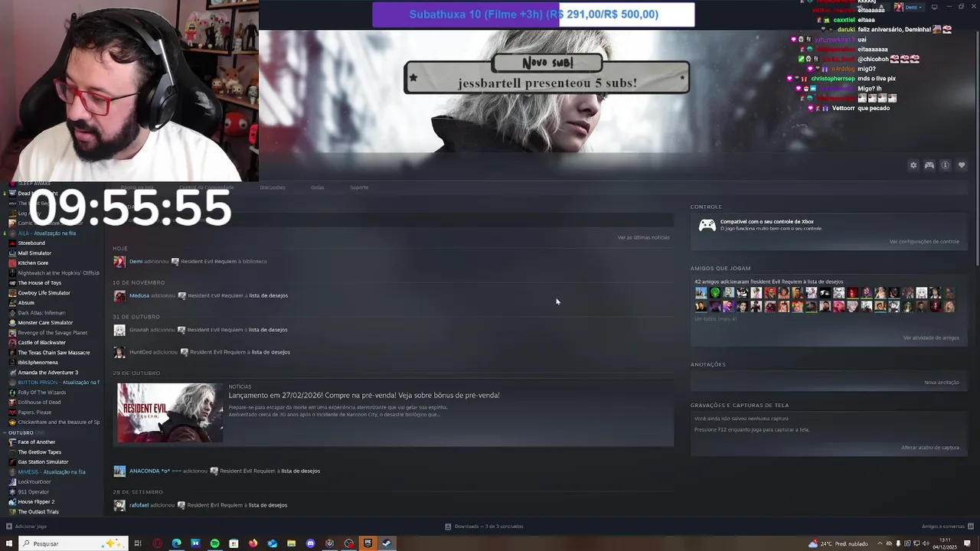
Task: Open Downloads status at bottom
Action: tap(485, 527)
